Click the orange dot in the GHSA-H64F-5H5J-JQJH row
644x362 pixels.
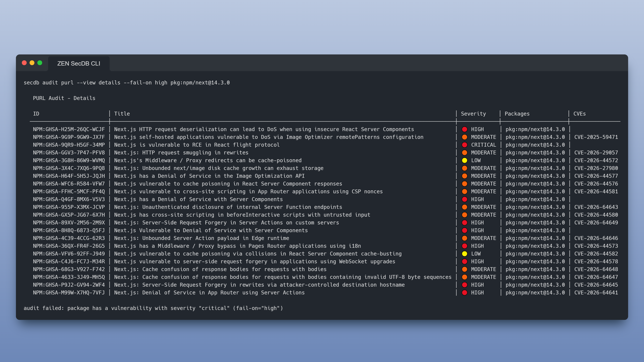point(464,176)
